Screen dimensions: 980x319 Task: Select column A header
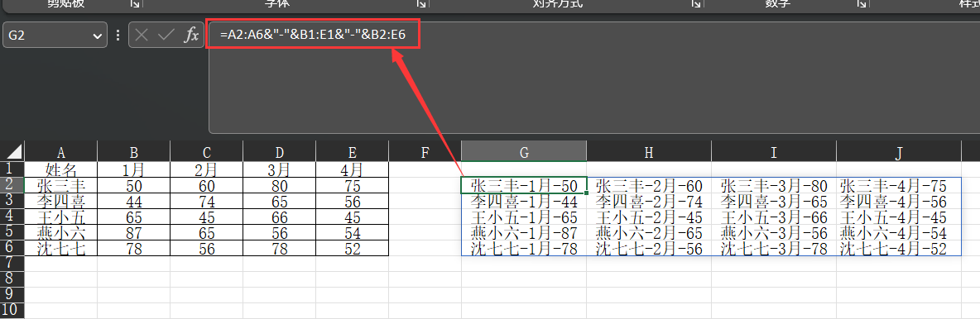click(61, 152)
